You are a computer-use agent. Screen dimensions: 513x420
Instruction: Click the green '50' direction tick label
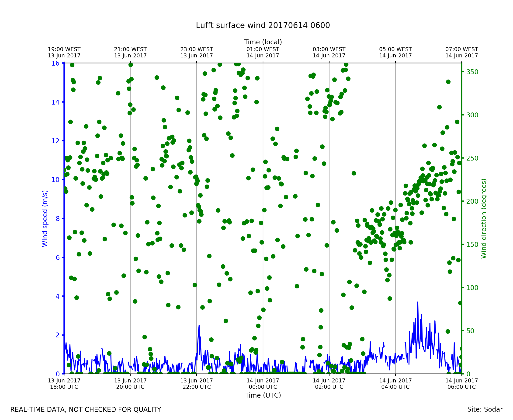coord(470,331)
